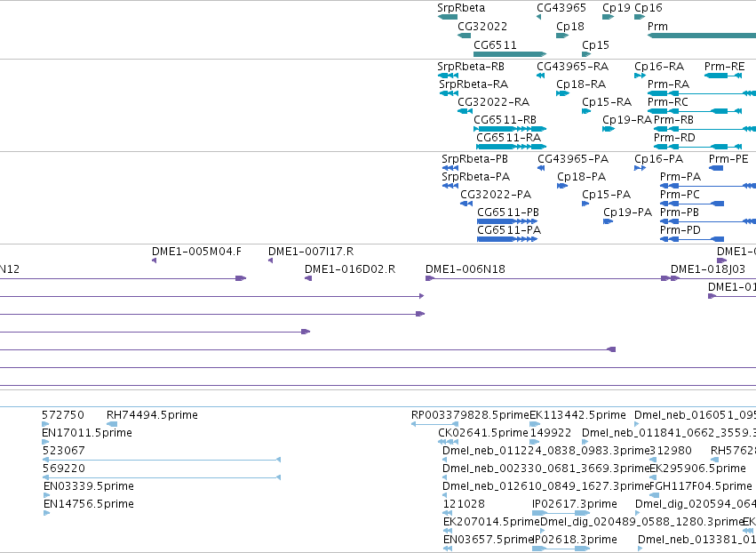Select the Prm-PD protein feature
Image resolution: width=756 pixels, height=553 pixels.
click(692, 239)
